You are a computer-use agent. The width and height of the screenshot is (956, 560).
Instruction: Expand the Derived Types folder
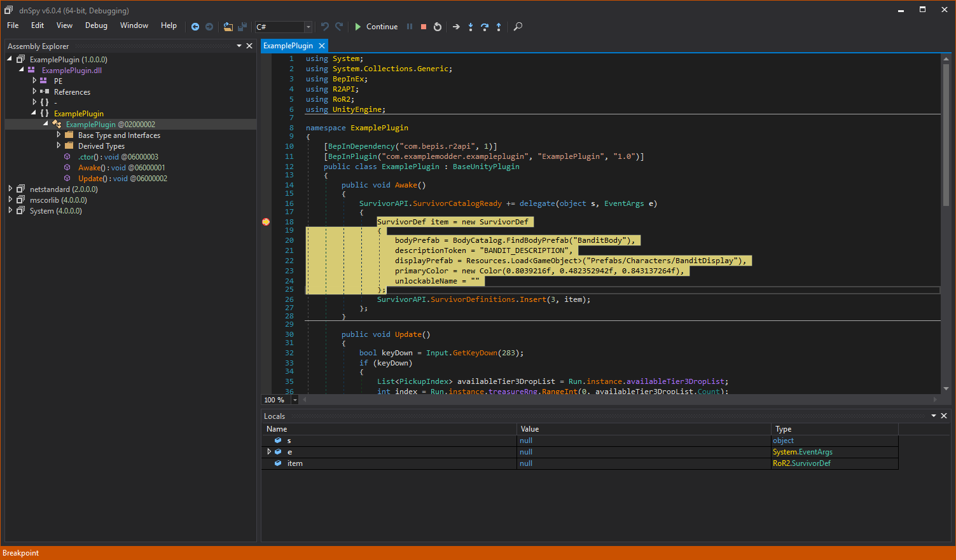coord(59,146)
